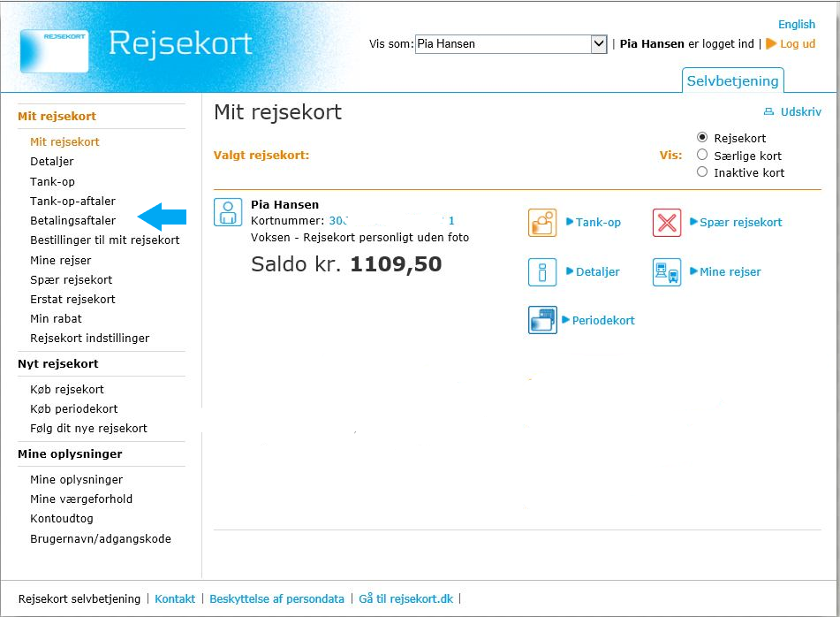Switch language to English
Viewport: 840px width, 617px height.
pos(796,25)
